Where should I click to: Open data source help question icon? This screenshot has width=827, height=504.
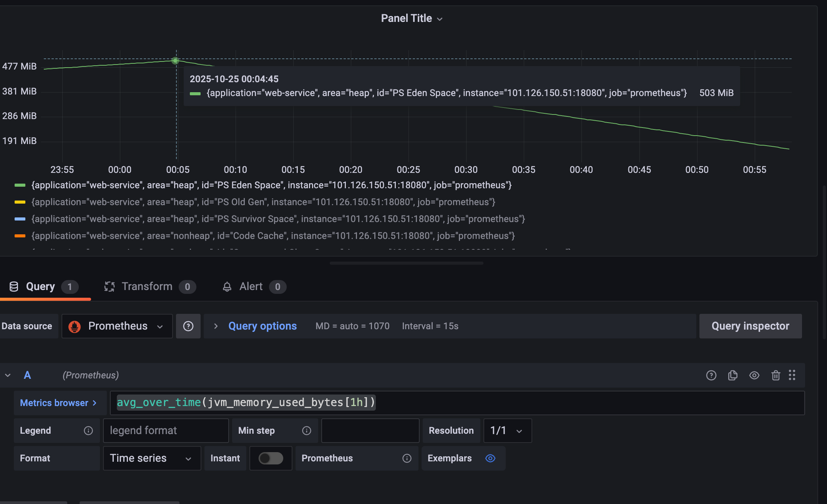(188, 326)
